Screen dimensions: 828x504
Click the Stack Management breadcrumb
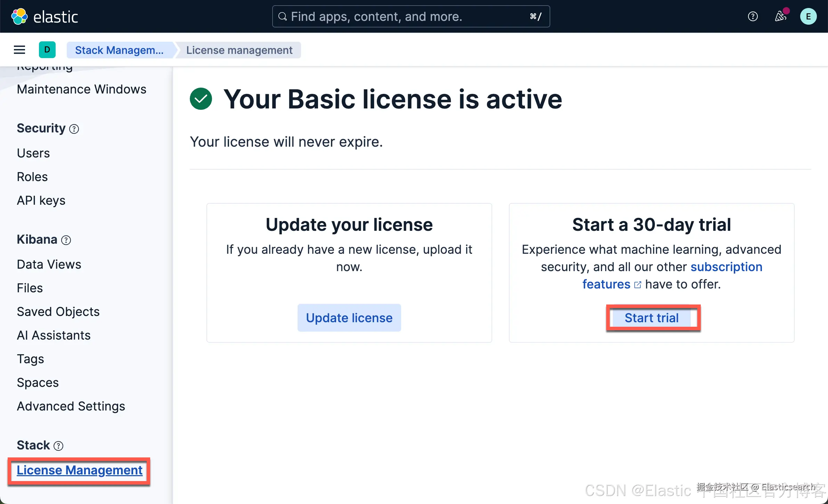coord(119,50)
